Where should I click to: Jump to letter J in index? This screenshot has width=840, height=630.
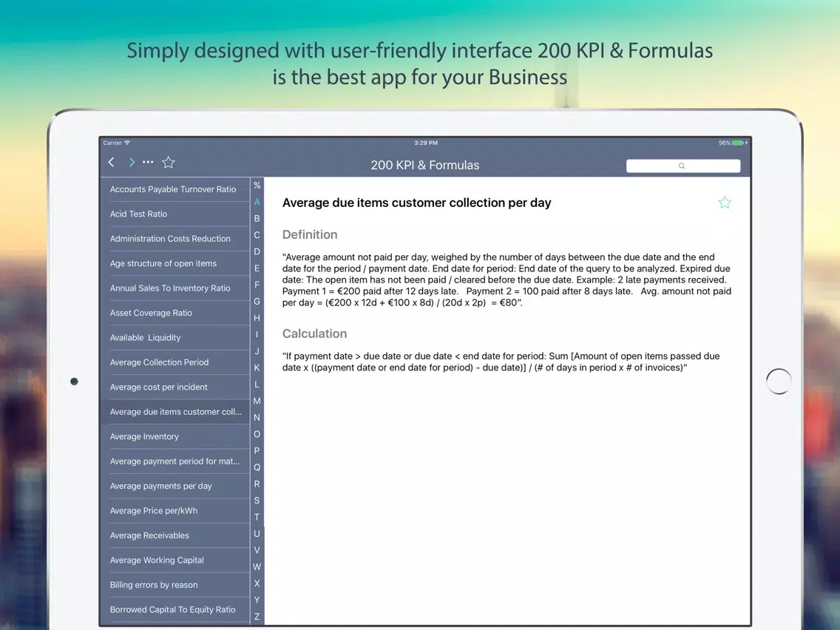coord(257,351)
